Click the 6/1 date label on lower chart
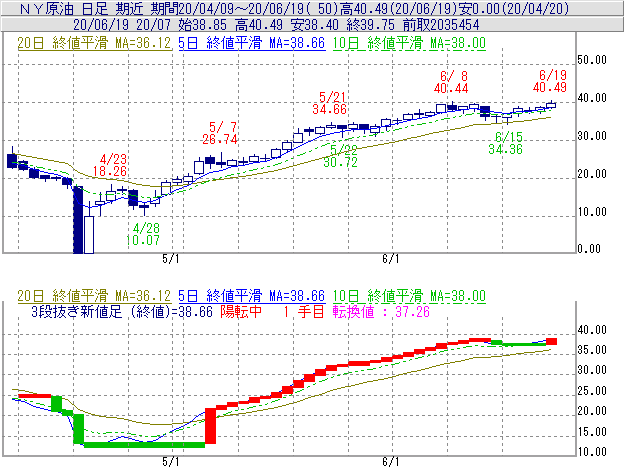This screenshot has height=474, width=624. 391,462
